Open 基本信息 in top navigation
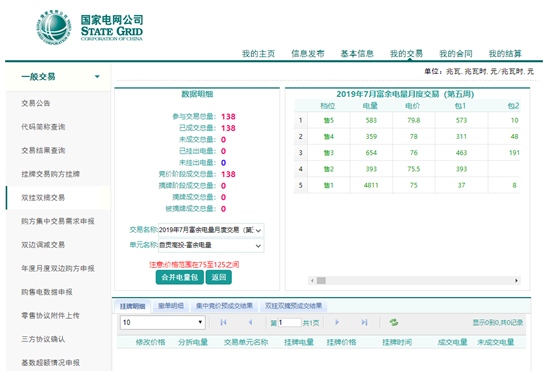The width and height of the screenshot is (558, 373). pyautogui.click(x=357, y=54)
